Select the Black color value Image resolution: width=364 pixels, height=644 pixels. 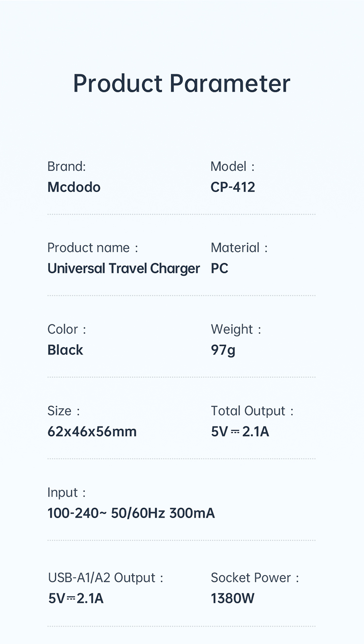(66, 350)
